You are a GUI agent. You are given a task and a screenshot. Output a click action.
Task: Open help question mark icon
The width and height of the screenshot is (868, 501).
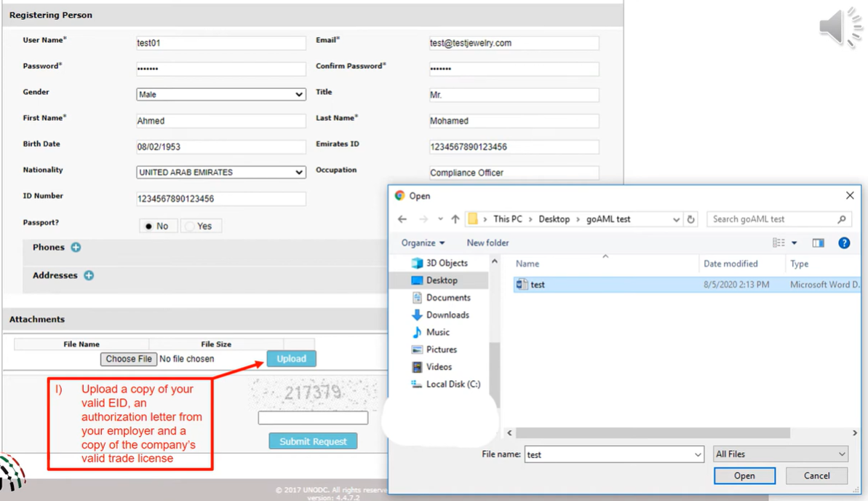pyautogui.click(x=844, y=243)
